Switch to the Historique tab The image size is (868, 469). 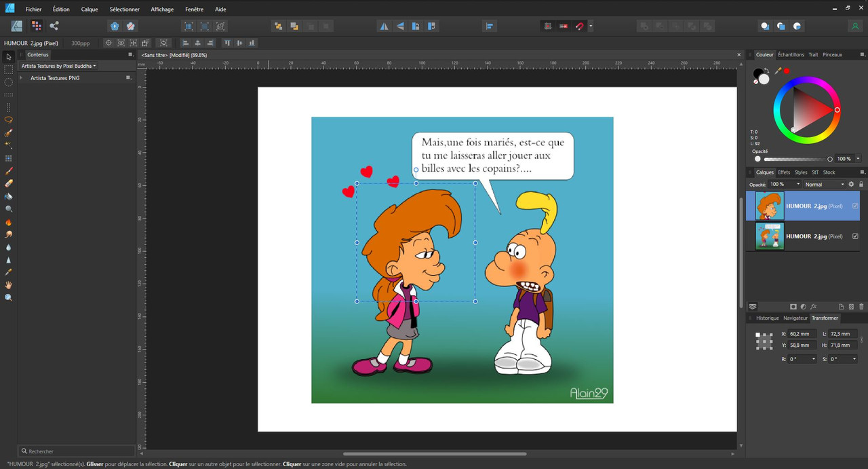click(x=768, y=318)
